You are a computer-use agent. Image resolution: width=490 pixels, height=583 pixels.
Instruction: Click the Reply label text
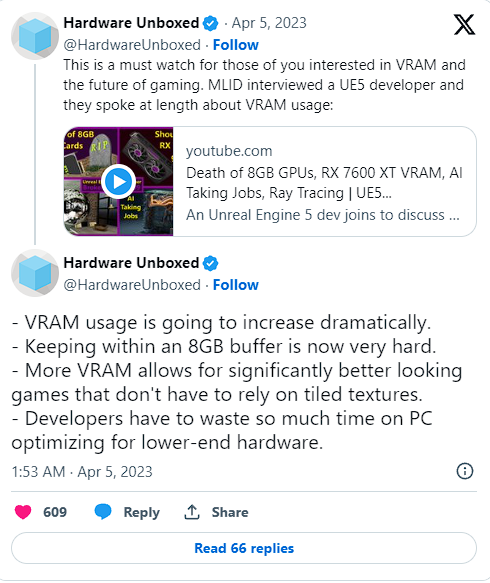coord(142,512)
